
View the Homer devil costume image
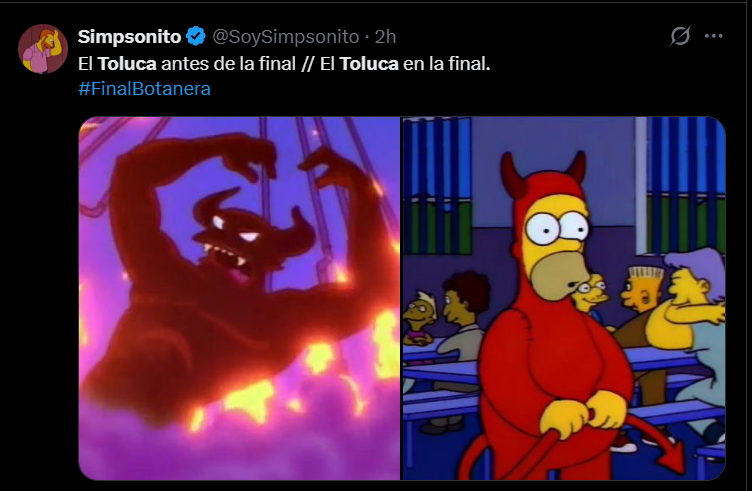pos(564,298)
